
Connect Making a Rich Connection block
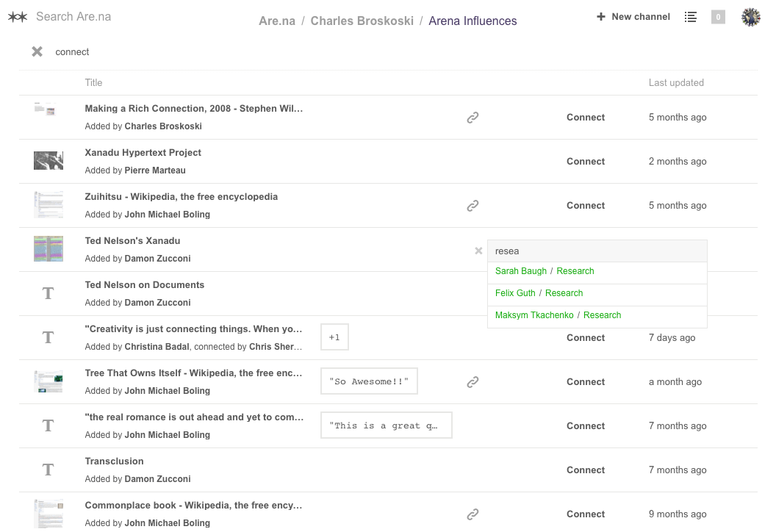tap(586, 118)
